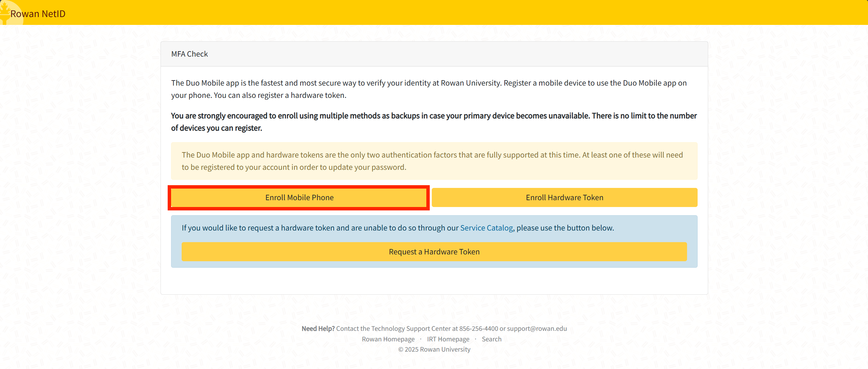Click Request a Hardware Token button

[434, 252]
